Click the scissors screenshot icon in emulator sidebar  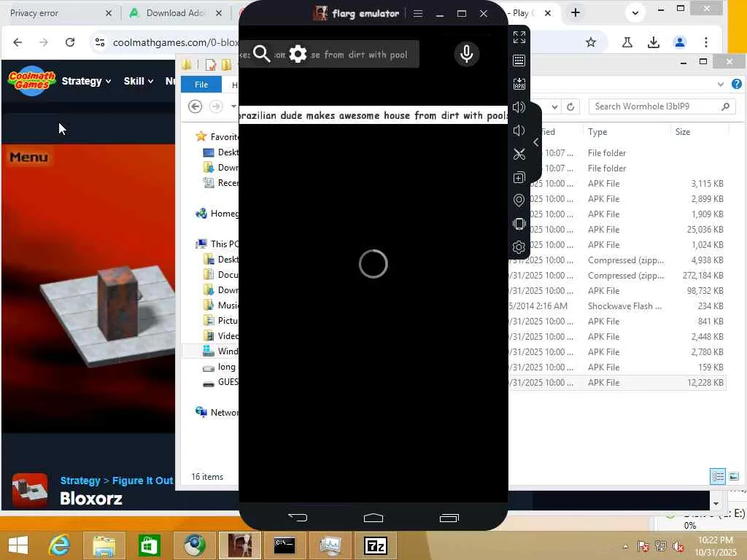click(x=519, y=154)
